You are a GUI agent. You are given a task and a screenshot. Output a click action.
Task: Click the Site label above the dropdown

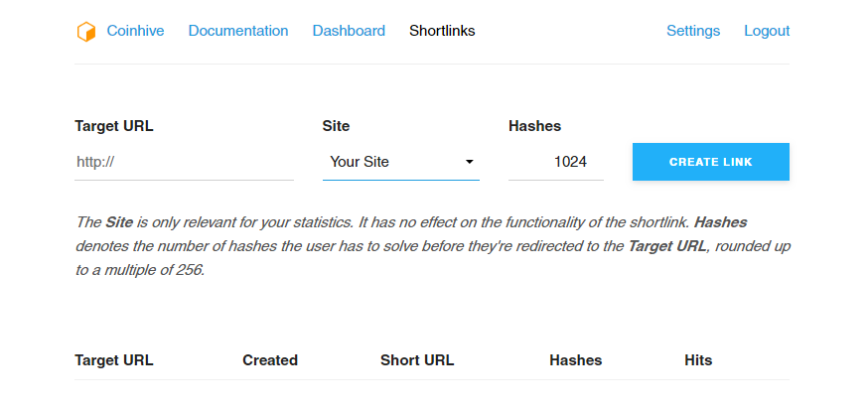(337, 126)
